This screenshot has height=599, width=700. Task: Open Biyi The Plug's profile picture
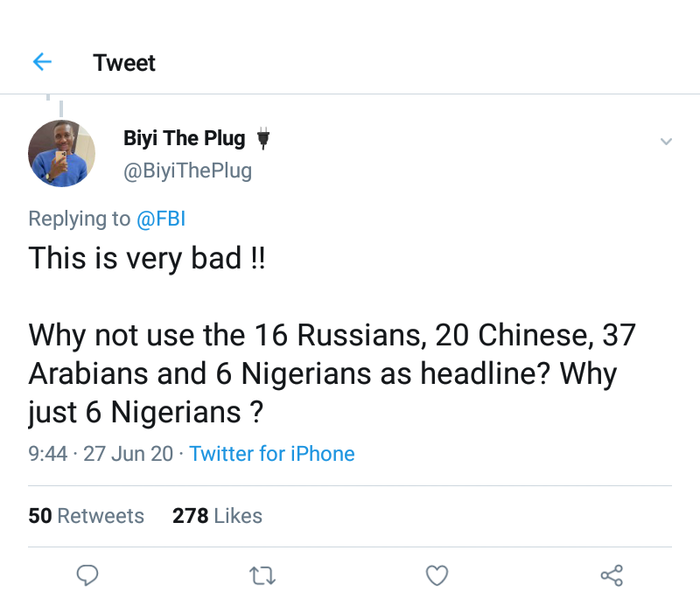(x=61, y=154)
